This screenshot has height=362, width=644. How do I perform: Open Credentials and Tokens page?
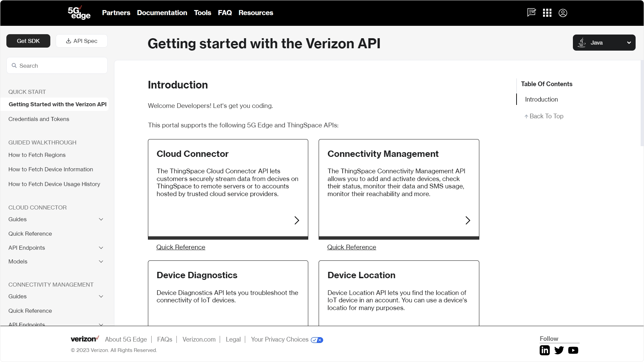[39, 119]
